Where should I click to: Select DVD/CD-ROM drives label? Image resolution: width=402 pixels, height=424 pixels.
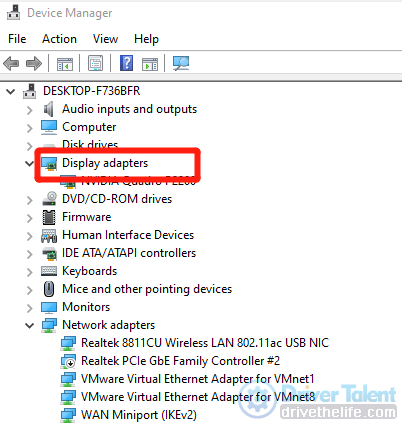117,199
